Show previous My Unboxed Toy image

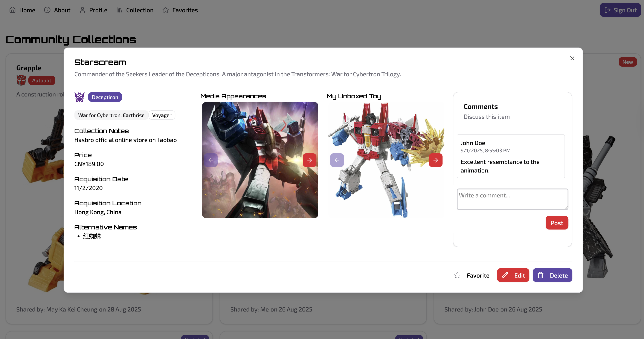pos(337,160)
